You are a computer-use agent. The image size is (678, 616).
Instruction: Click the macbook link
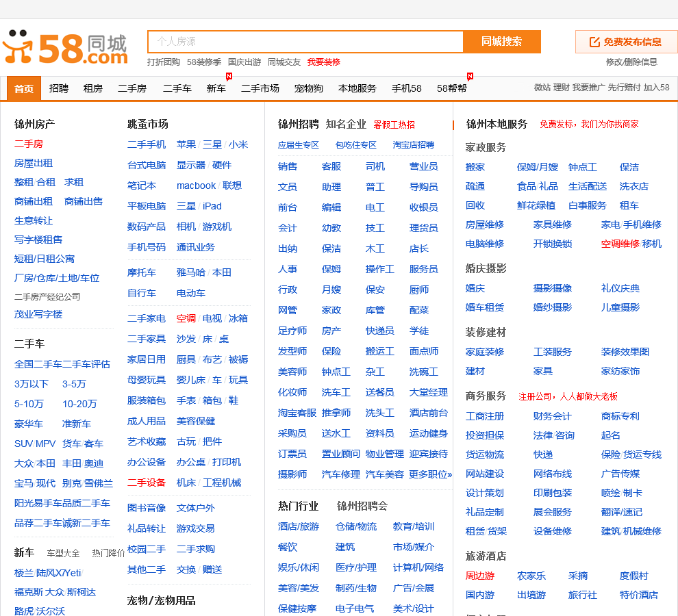(196, 186)
